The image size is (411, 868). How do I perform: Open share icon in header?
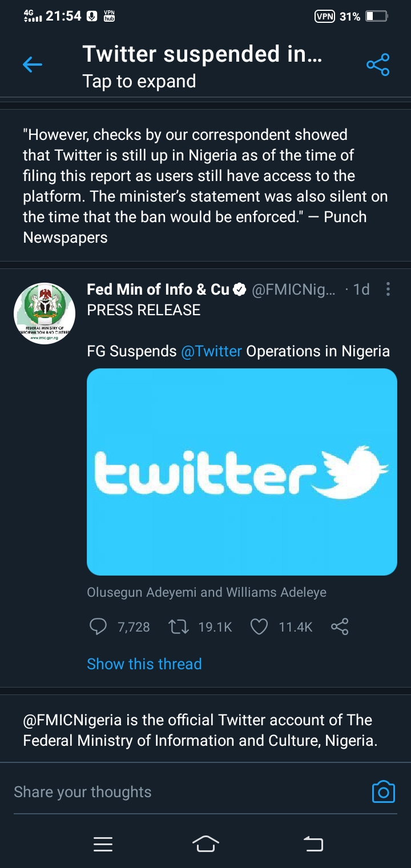pos(378,65)
